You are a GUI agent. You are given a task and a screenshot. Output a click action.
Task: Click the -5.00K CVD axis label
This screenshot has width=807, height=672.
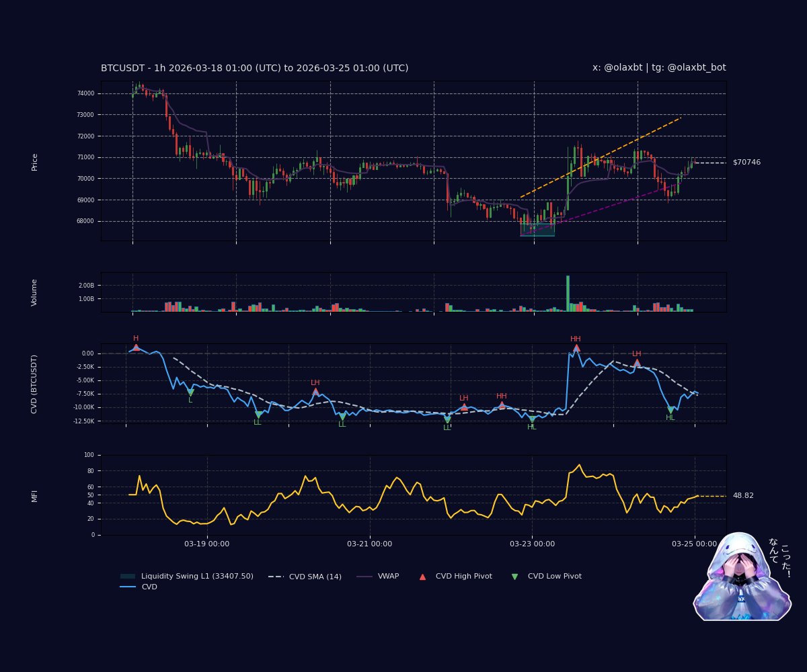(x=85, y=380)
